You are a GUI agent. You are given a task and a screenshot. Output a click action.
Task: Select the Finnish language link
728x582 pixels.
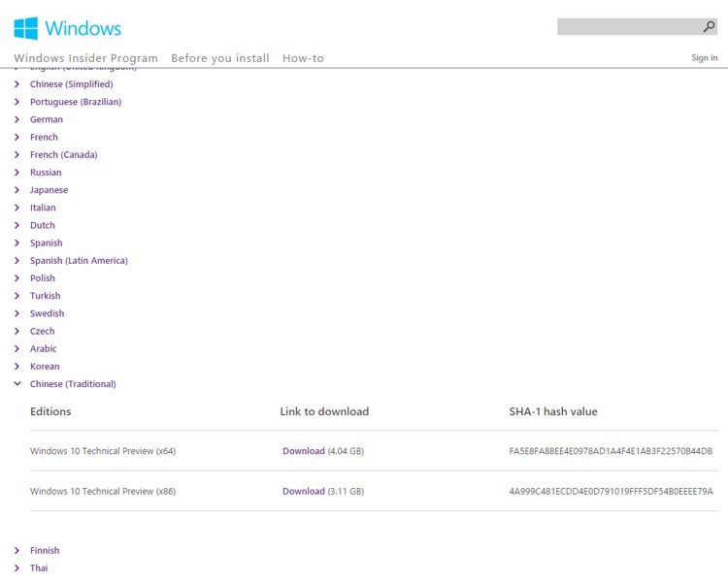click(45, 550)
